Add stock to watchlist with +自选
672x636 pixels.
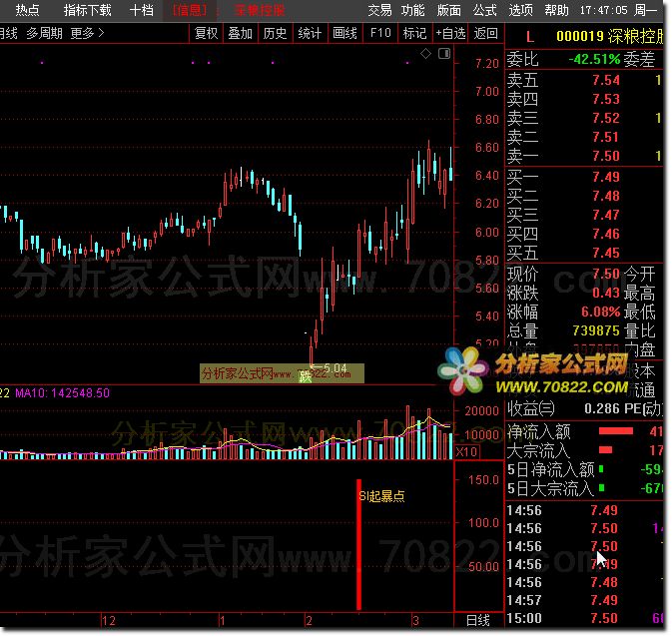pyautogui.click(x=449, y=33)
